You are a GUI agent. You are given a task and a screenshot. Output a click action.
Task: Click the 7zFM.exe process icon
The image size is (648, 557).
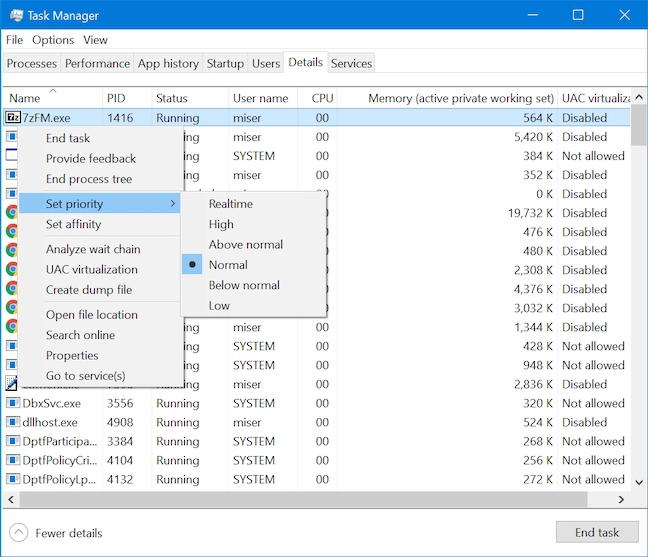pos(12,118)
